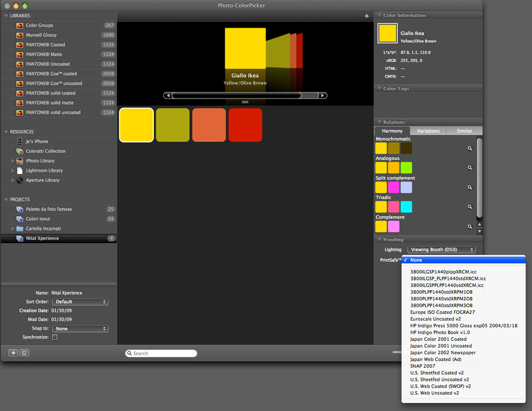Click the panel layout button beside plus
This screenshot has height=411, width=532.
[x=24, y=353]
